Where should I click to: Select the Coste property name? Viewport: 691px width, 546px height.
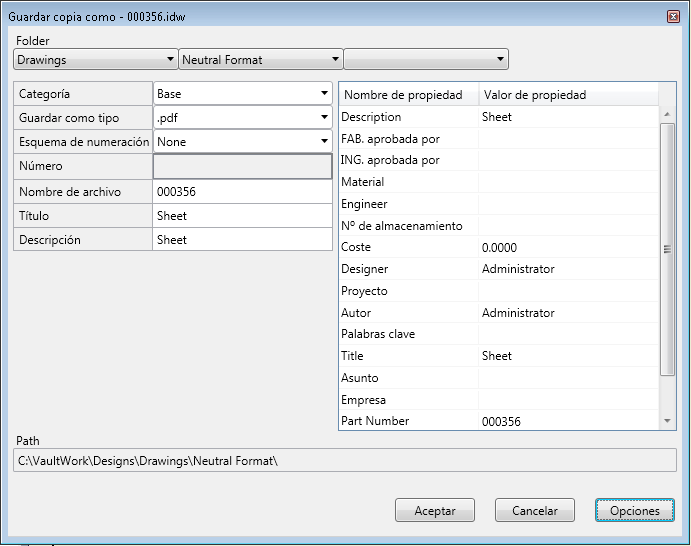pyautogui.click(x=356, y=247)
